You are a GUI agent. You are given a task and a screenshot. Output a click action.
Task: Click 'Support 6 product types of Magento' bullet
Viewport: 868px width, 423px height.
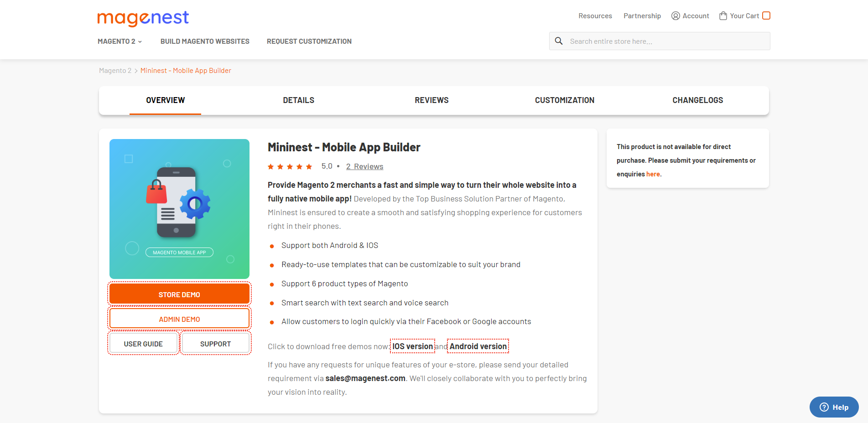345,284
